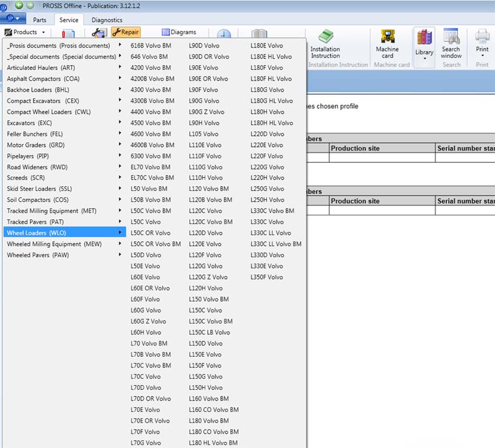Select L90G Z Volvo model
The image size is (495, 448).
(207, 112)
